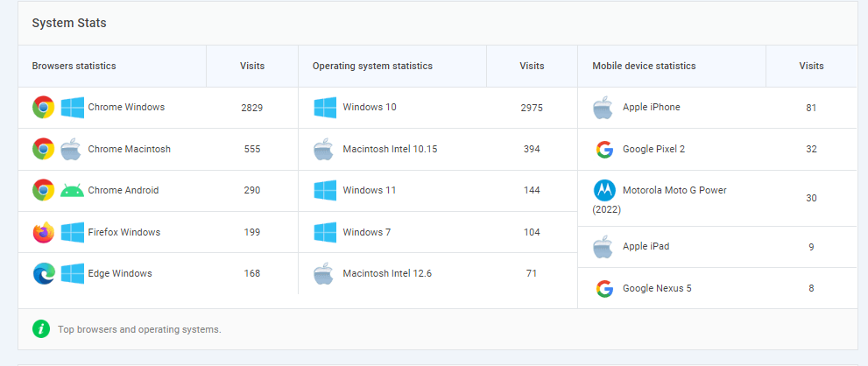
Task: Select the Edge Windows label
Action: point(120,273)
